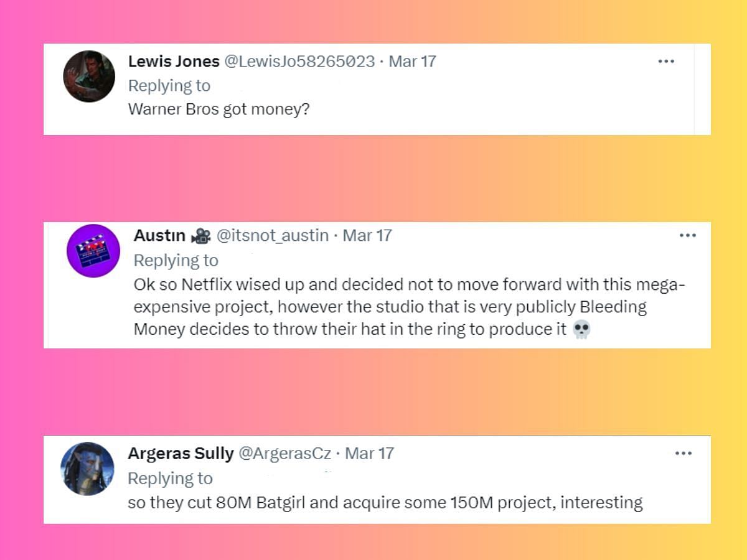Open Lewis Jones display name link

[x=174, y=62]
